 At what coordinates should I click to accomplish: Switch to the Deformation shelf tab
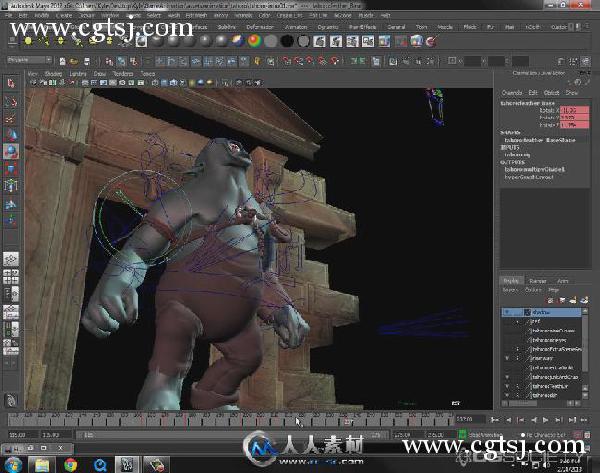(260, 27)
